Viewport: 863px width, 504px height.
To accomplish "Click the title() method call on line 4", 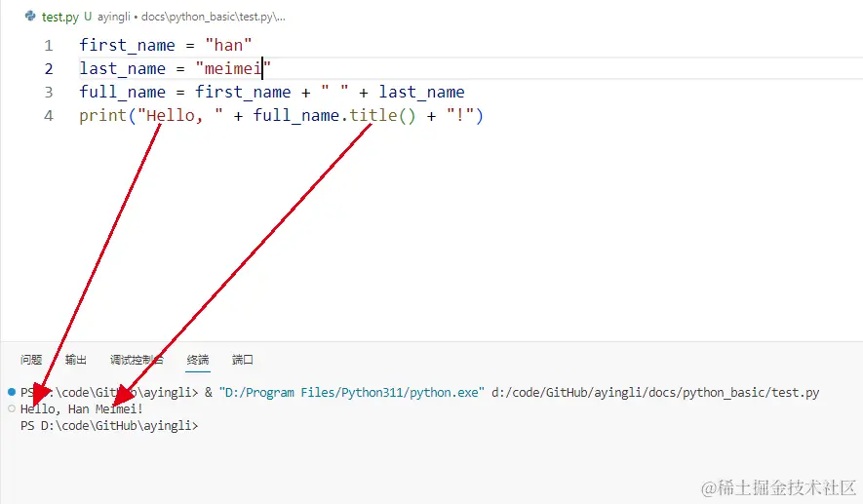I will (x=382, y=116).
